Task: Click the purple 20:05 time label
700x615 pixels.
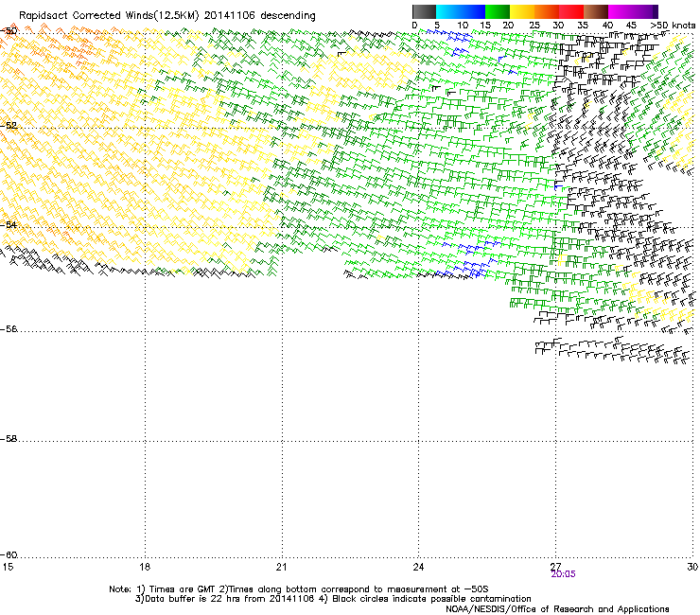Action: (x=563, y=574)
